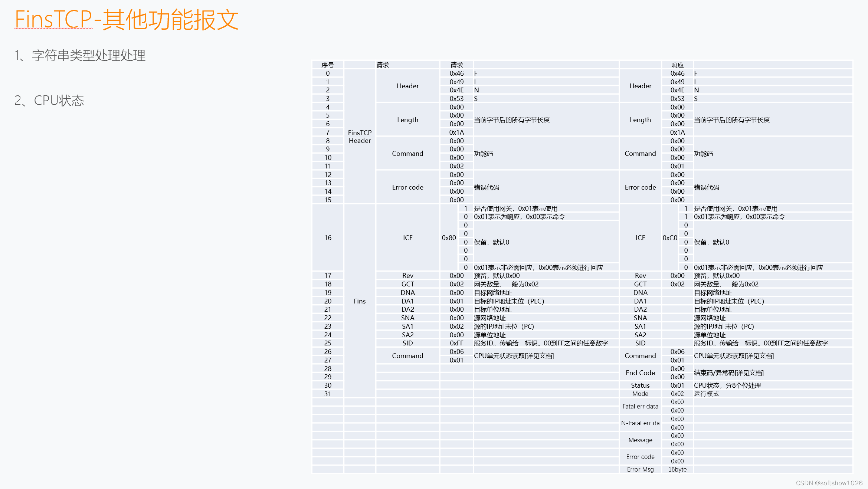
Task: Click request value "0x1A" in row 7
Action: 456,132
